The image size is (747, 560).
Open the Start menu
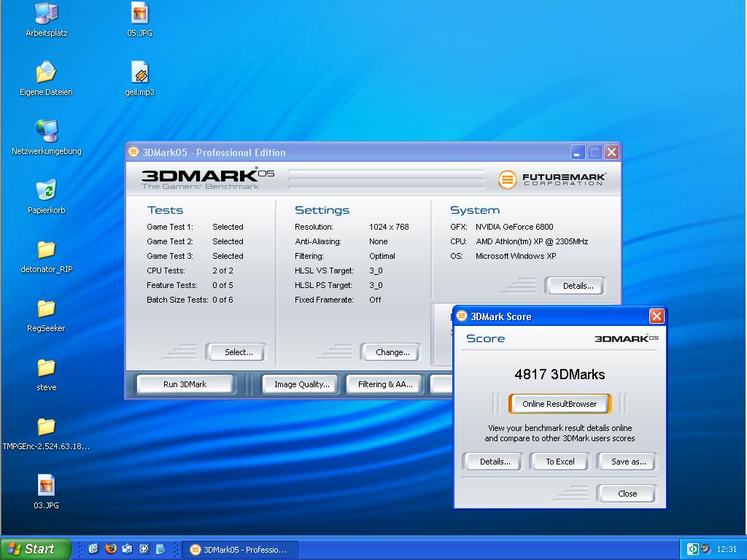(36, 549)
